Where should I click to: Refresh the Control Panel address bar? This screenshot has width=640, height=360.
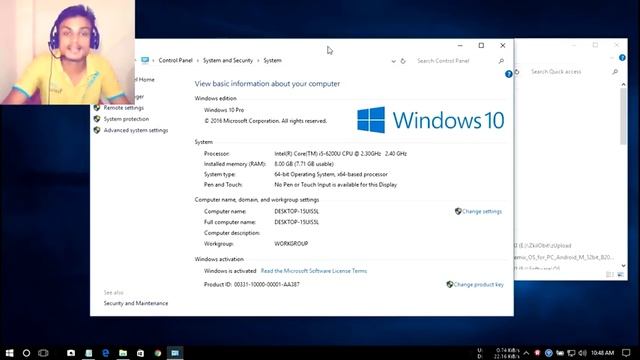tap(403, 61)
